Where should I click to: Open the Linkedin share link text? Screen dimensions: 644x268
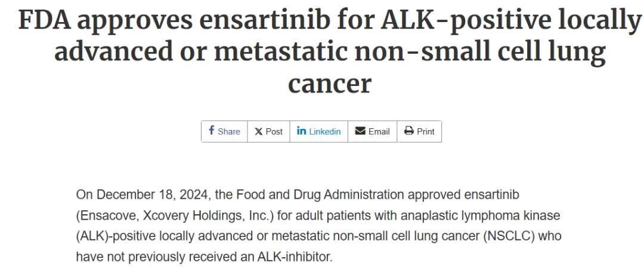click(x=325, y=131)
